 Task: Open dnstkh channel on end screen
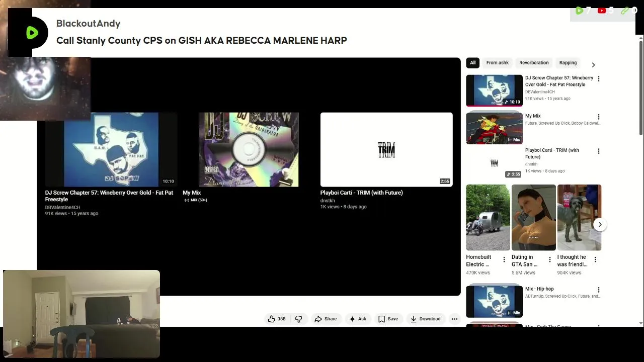coord(328,201)
